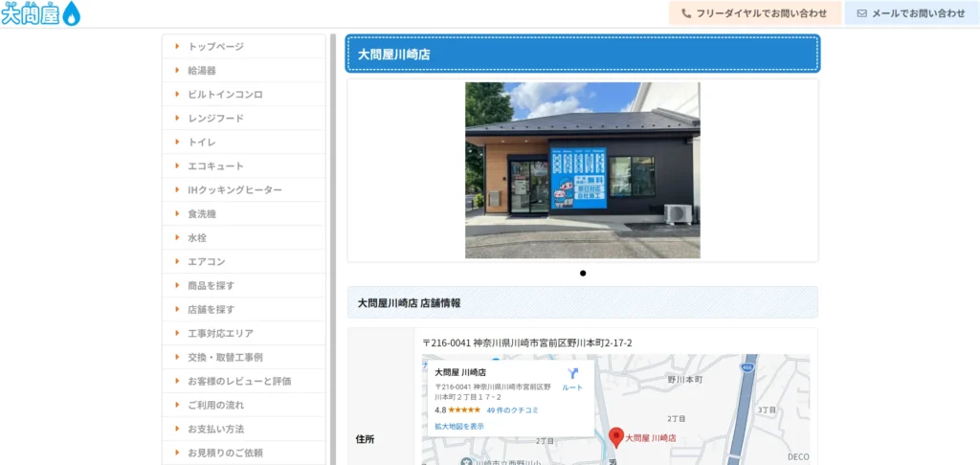This screenshot has width=980, height=465.
Task: Select the slideshow dot indicator below the photo
Action: point(583,274)
